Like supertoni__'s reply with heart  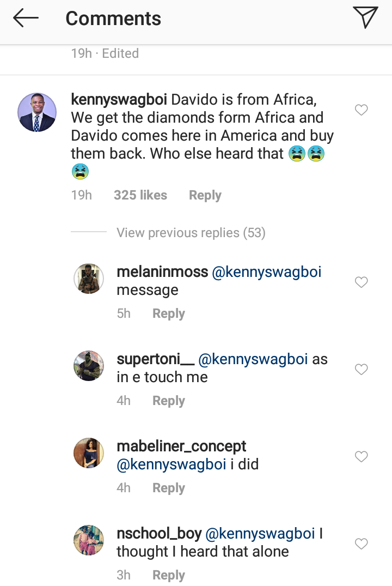tap(361, 369)
